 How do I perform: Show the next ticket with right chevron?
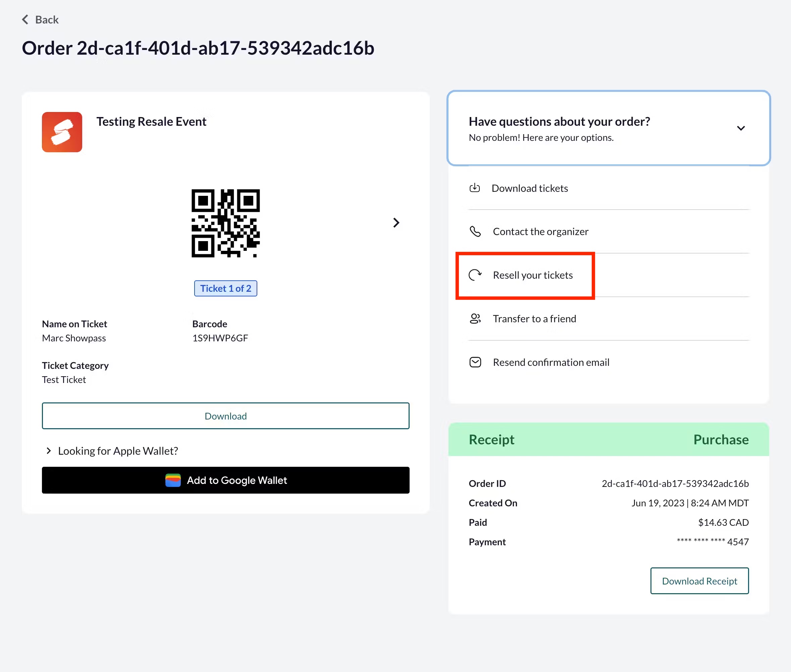(396, 223)
